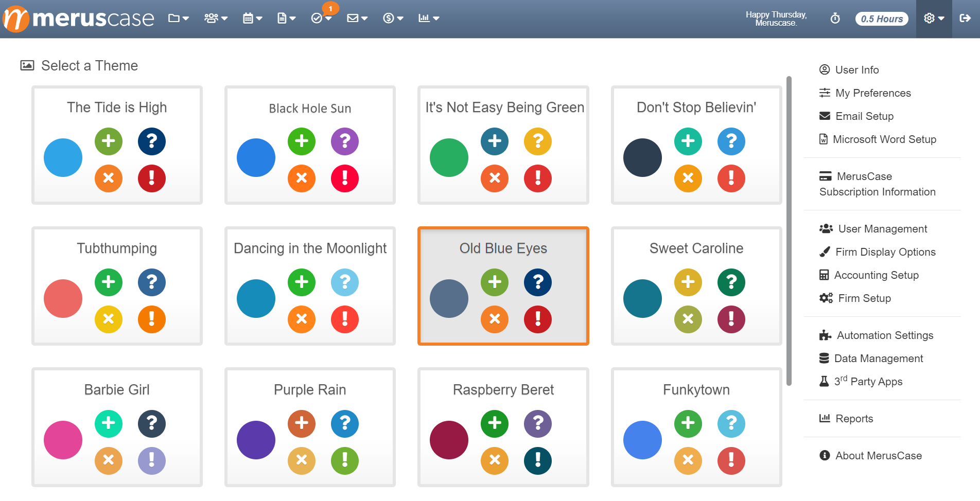Open the calendar dropdown menu
980x501 pixels.
pyautogui.click(x=252, y=19)
